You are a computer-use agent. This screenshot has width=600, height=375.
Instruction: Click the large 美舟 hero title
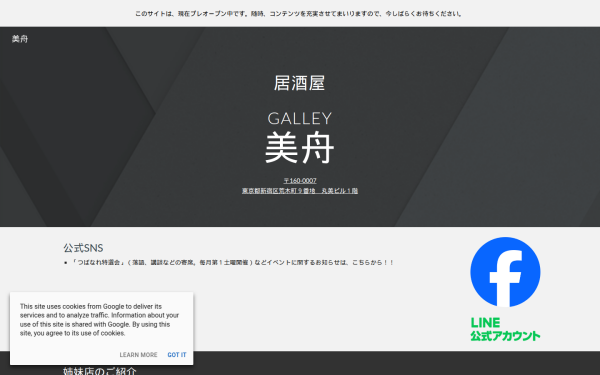[x=300, y=148]
